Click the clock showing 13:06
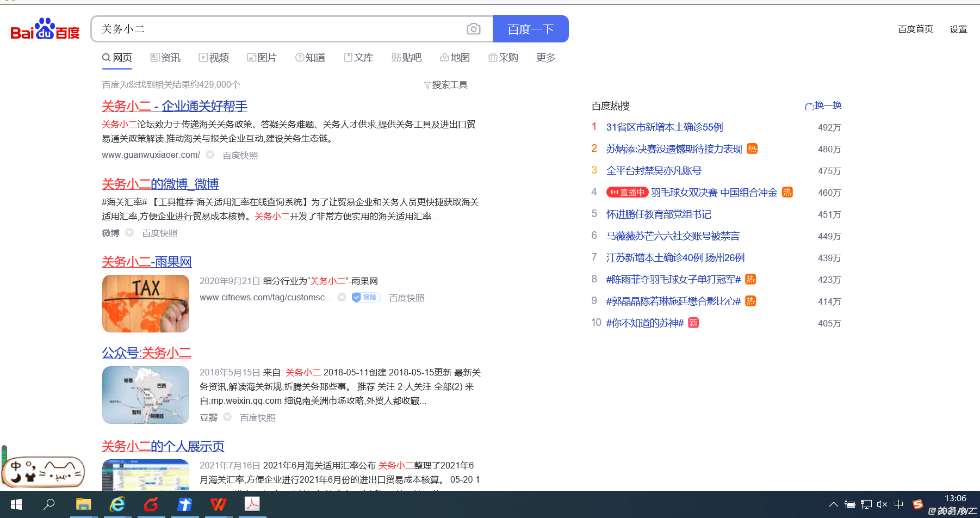This screenshot has width=980, height=518. [x=955, y=498]
